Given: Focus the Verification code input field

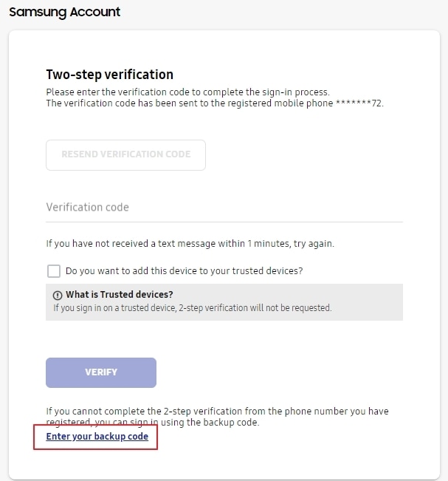Looking at the screenshot, I should tap(224, 208).
